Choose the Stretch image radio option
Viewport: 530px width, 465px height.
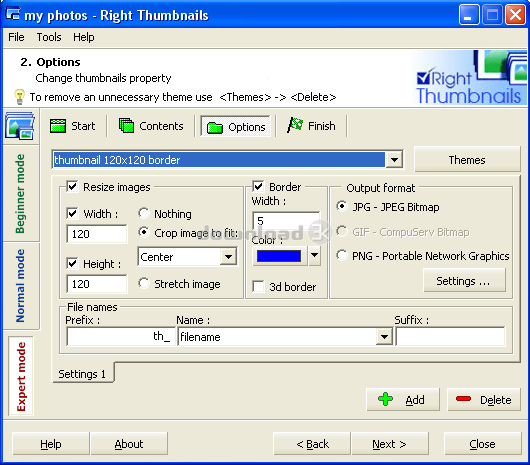coord(144,284)
